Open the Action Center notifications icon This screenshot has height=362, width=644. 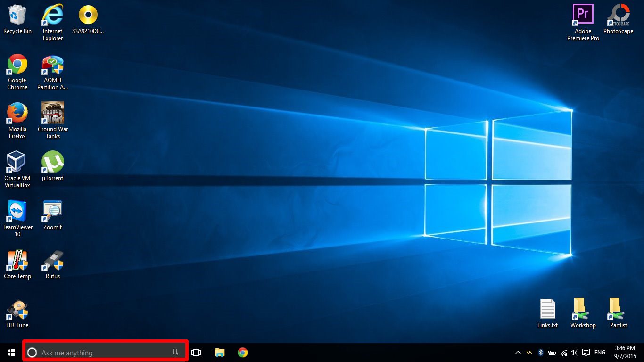coord(586,353)
